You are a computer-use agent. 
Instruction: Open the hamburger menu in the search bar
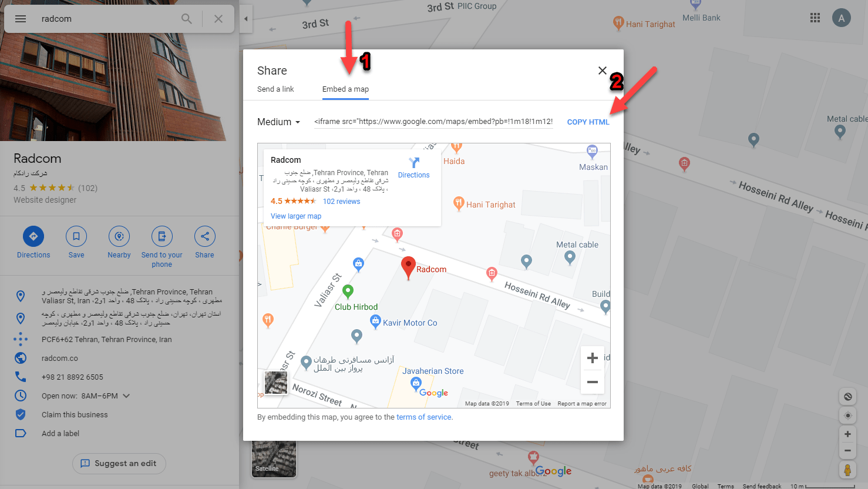click(21, 19)
